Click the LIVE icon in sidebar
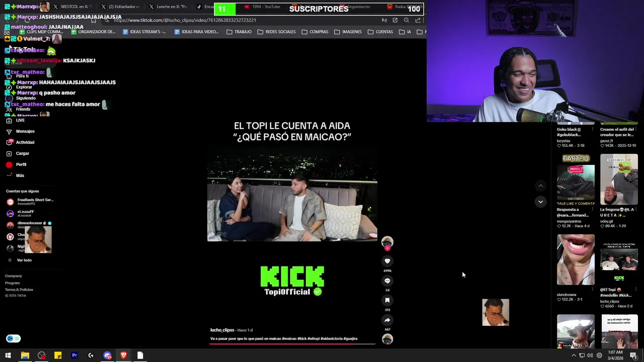This screenshot has width=644, height=362. click(x=9, y=121)
